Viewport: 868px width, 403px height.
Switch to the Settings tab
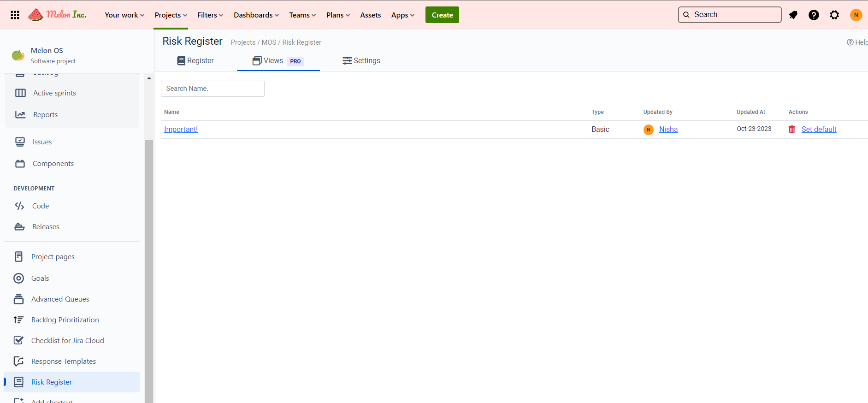tap(361, 61)
